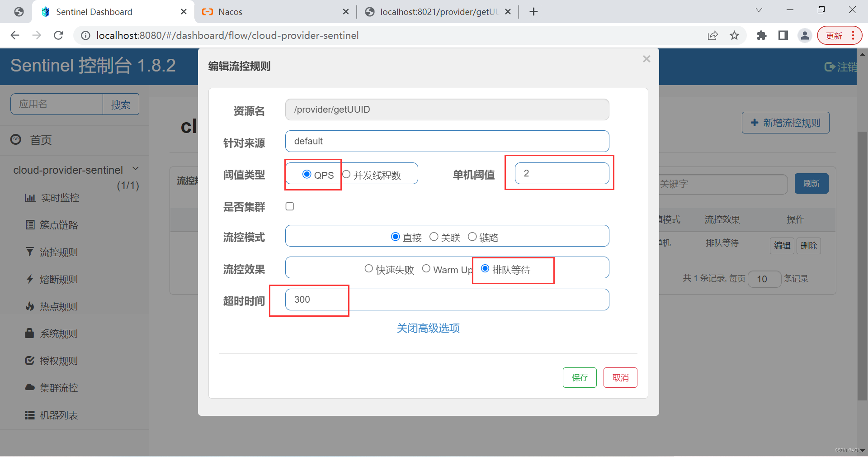Viewport: 868px width, 457px height.
Task: Toggle the browser side panel icon
Action: tap(783, 35)
